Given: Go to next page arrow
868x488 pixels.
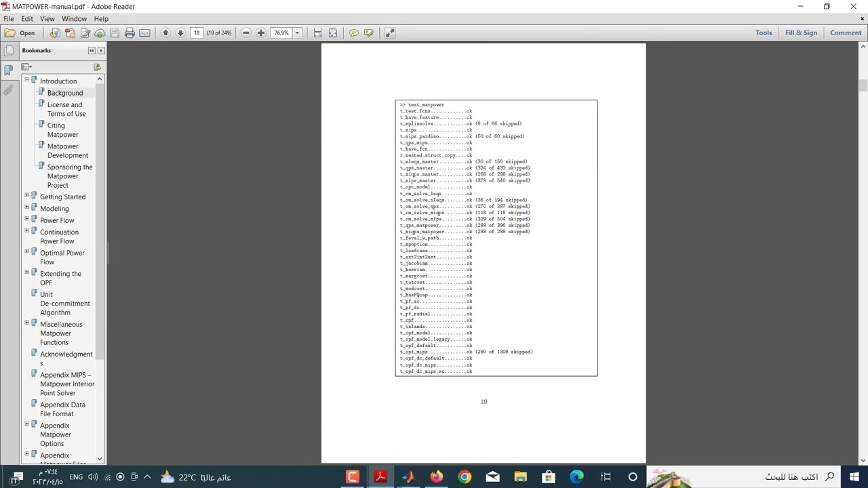Looking at the screenshot, I should click(x=180, y=33).
